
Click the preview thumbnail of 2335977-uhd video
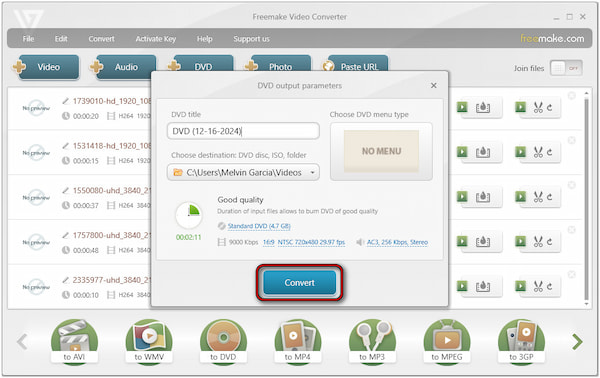point(36,287)
